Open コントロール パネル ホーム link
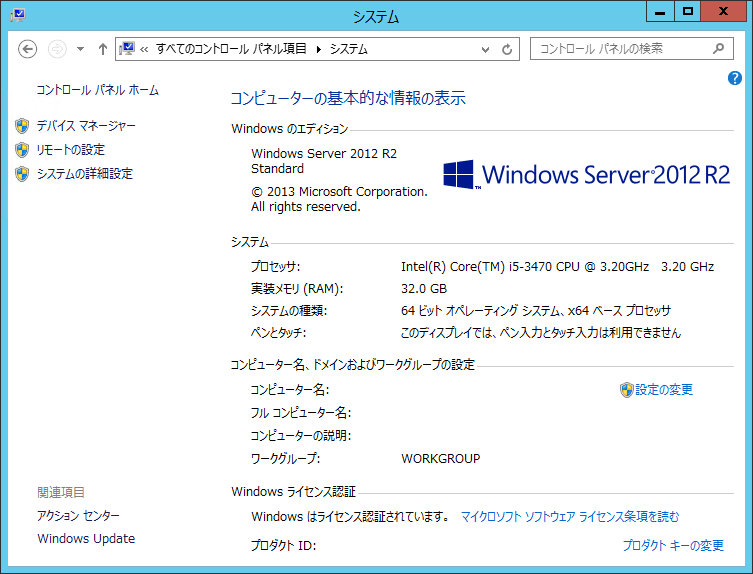Viewport: 753px width, 574px height. (x=97, y=90)
